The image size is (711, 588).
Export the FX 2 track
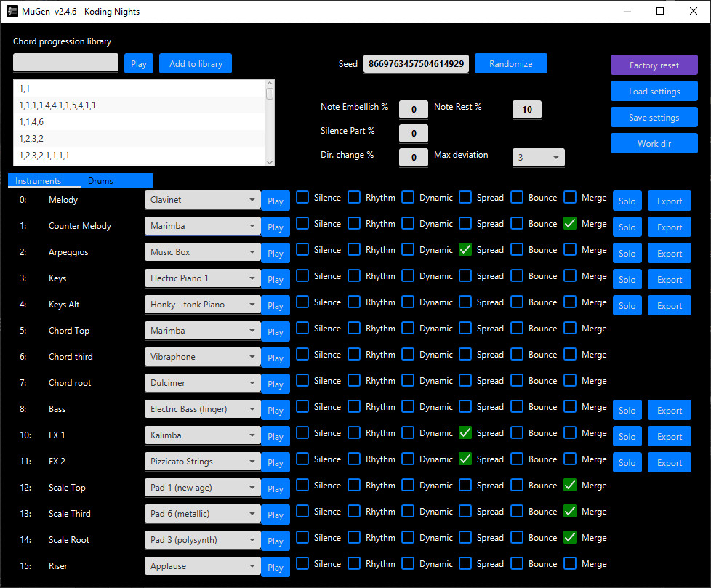coord(669,462)
